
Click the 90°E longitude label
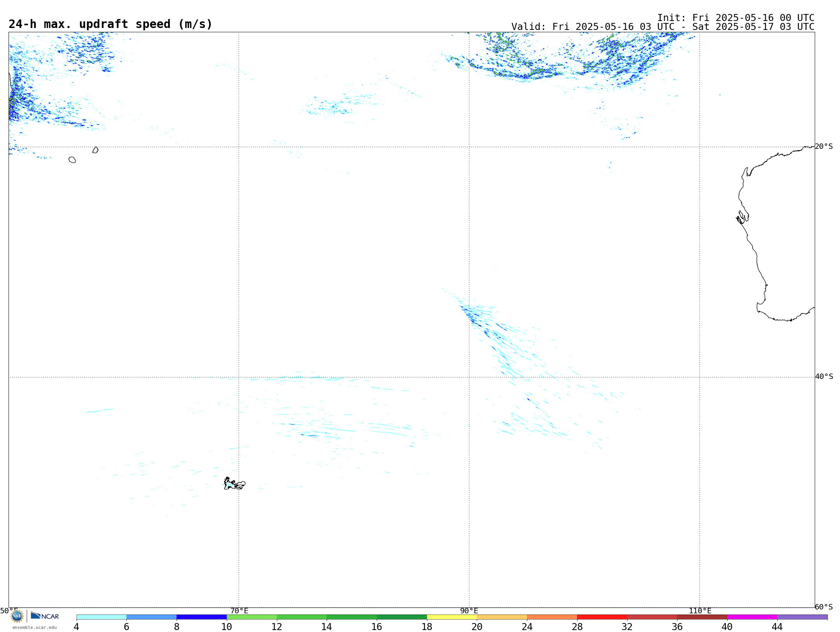pos(469,611)
